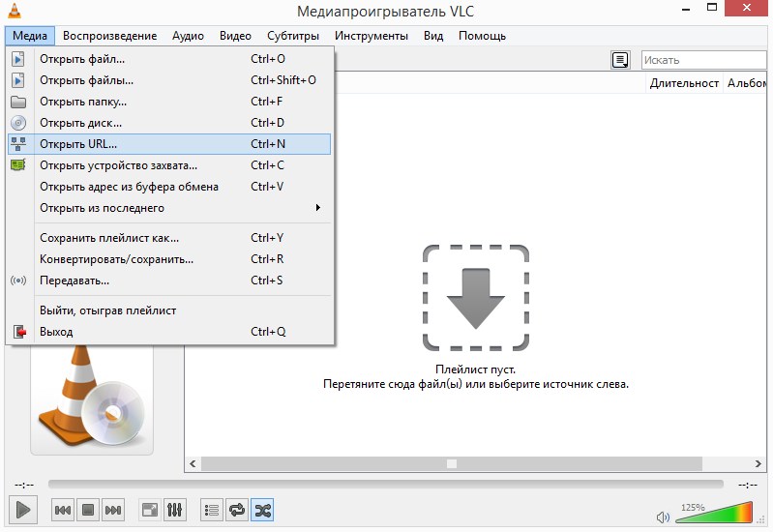Image resolution: width=773 pixels, height=532 pixels.
Task: Click the VLC cone title bar icon
Action: tap(15, 11)
